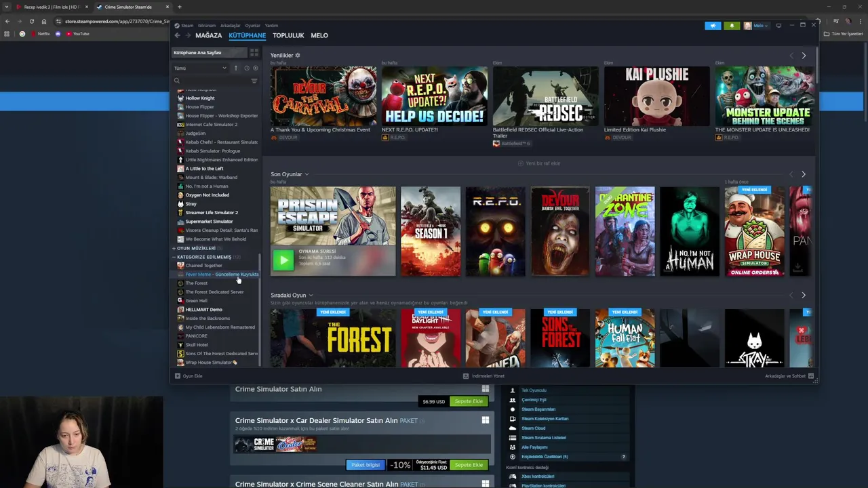Select Oxygen Not Included in list
This screenshot has height=488, width=868.
pyautogui.click(x=207, y=195)
